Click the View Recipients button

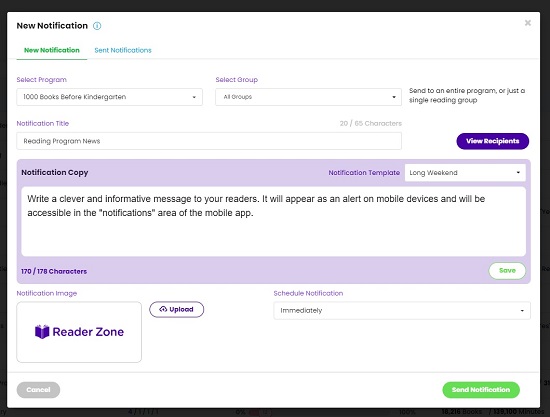click(x=492, y=141)
